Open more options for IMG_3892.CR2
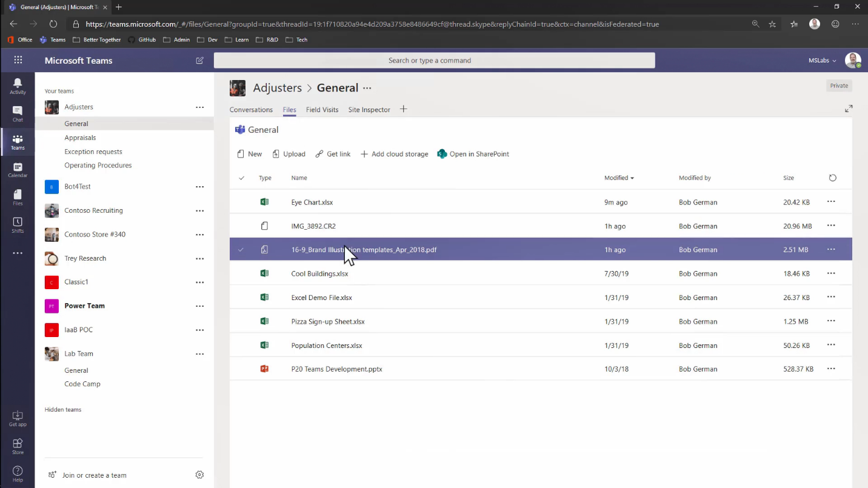 point(831,226)
